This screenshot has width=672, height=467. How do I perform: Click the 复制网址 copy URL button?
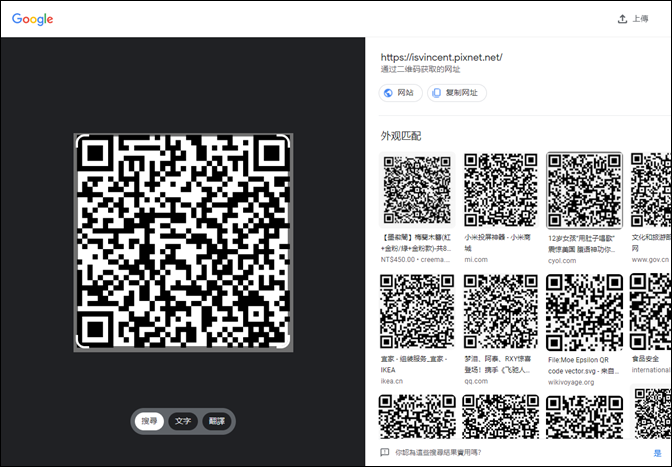[457, 93]
